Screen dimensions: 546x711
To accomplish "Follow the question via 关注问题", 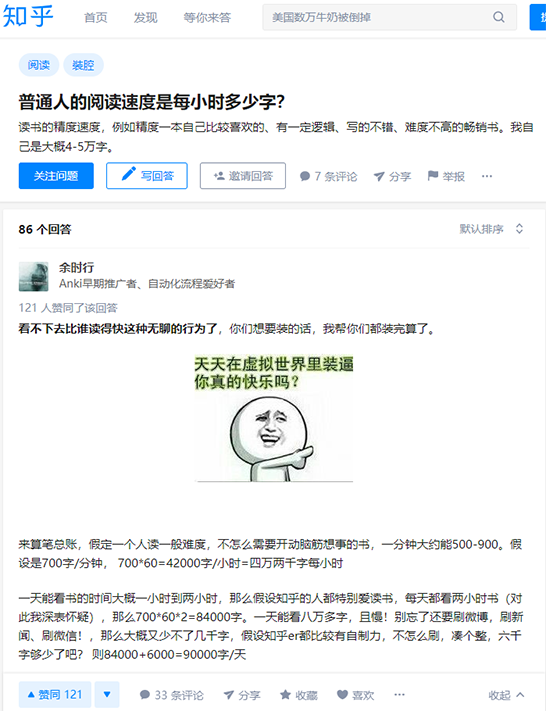I will 56,175.
